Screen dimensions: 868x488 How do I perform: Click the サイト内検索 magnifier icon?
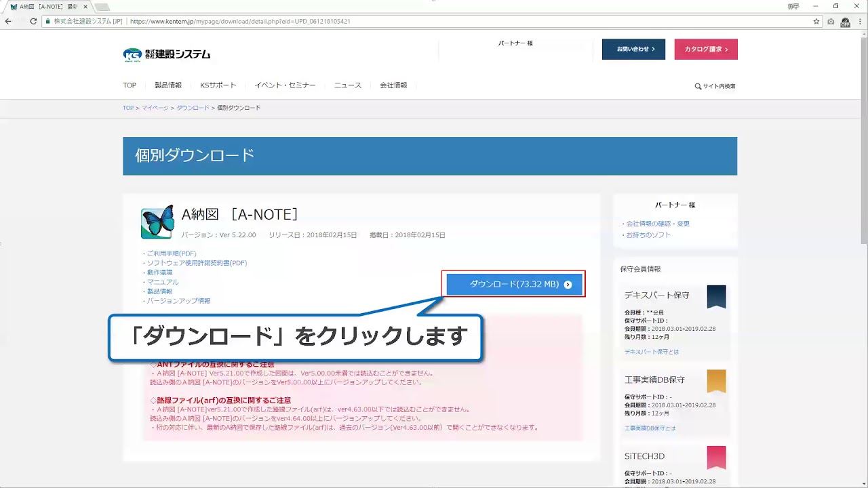pyautogui.click(x=698, y=87)
